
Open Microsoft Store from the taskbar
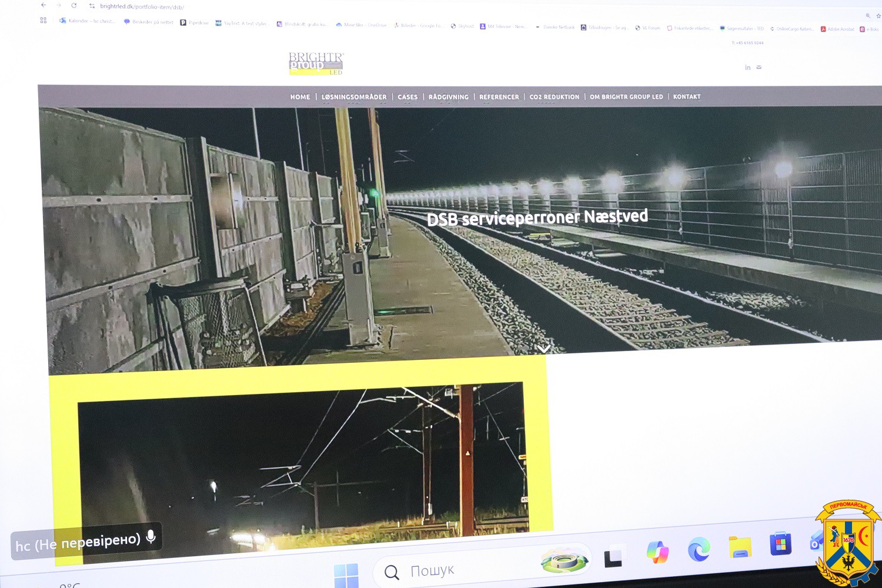(x=780, y=544)
